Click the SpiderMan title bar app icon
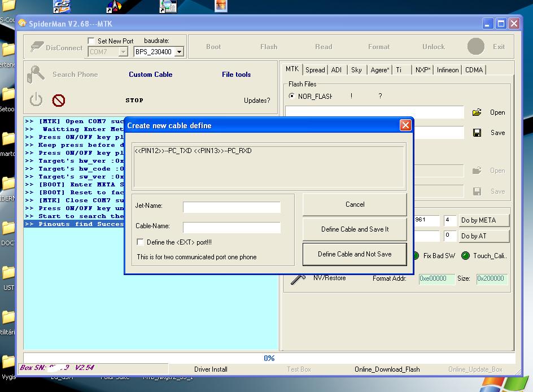Screen dimensions: 533x392 pos(22,23)
